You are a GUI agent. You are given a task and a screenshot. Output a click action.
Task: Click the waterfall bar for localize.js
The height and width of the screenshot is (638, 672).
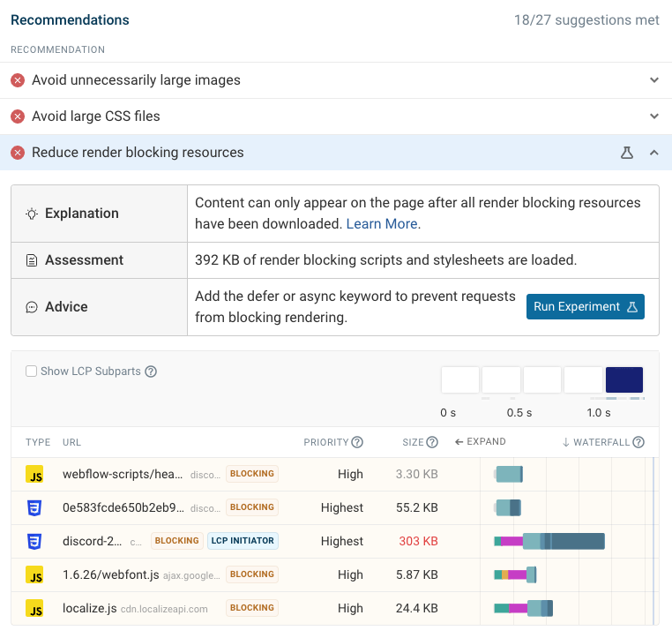pyautogui.click(x=523, y=608)
